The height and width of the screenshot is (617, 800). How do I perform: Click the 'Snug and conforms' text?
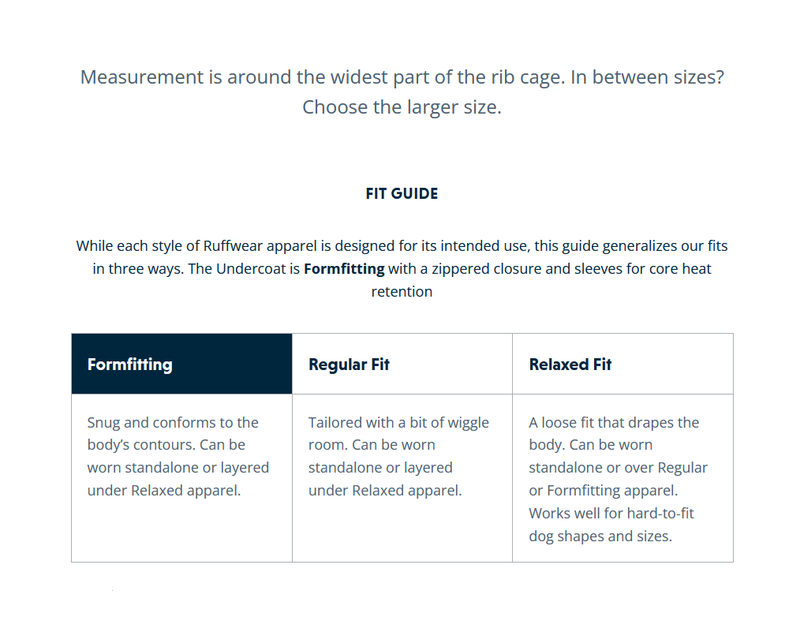[x=172, y=423]
